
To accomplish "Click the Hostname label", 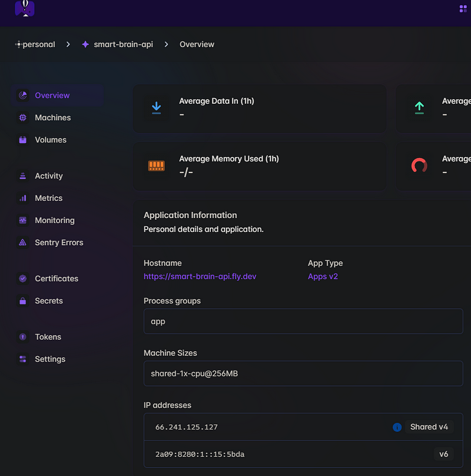I will [162, 263].
